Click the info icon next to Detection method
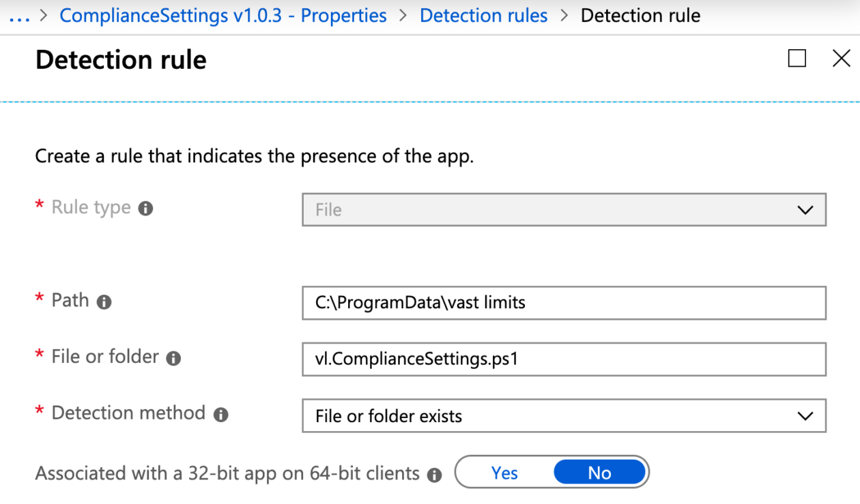860x504 pixels. [x=219, y=413]
